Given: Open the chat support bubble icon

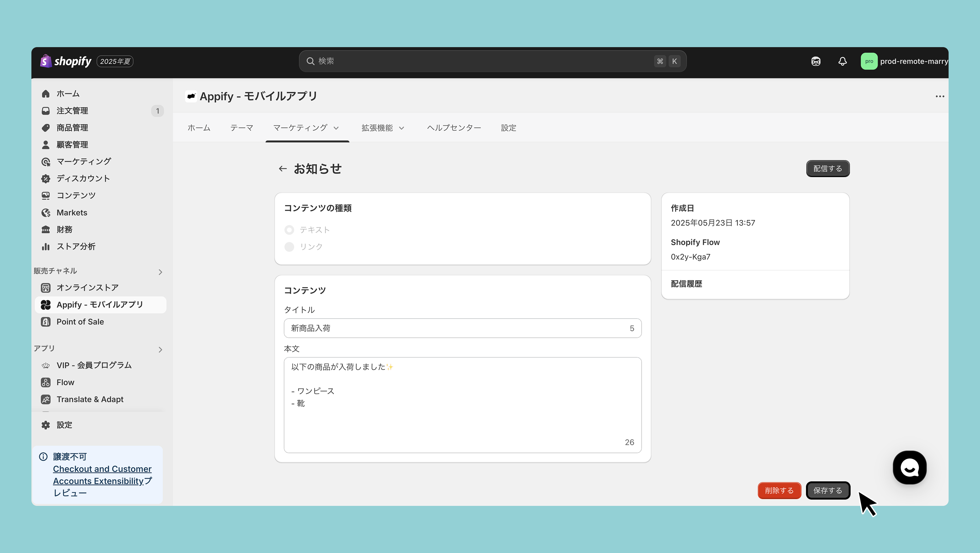Looking at the screenshot, I should [x=909, y=467].
